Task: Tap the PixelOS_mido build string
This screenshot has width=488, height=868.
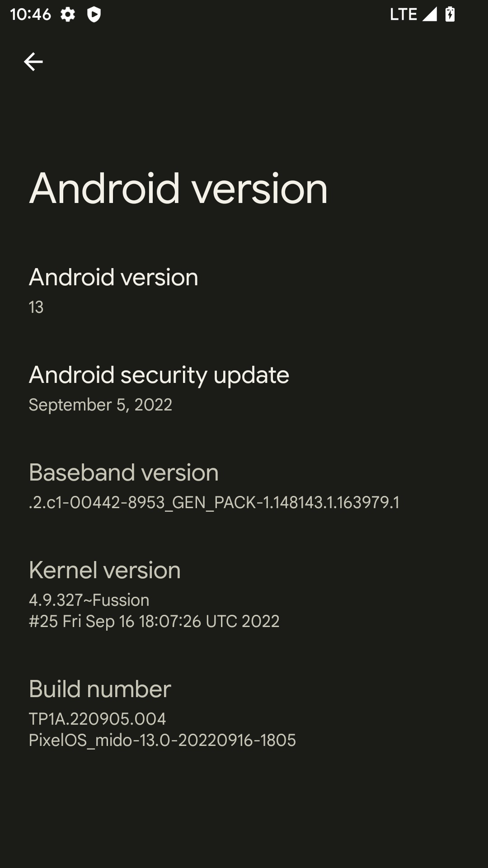Action: tap(162, 740)
